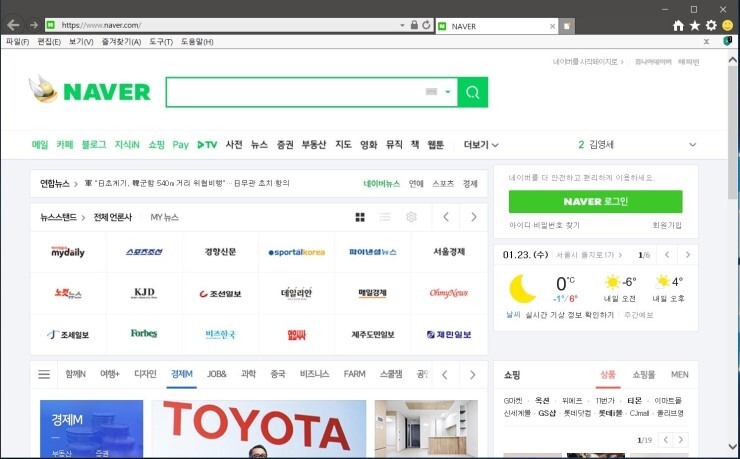740x459 pixels.
Task: Open the OhmyNews newsstand publisher
Action: (x=449, y=293)
